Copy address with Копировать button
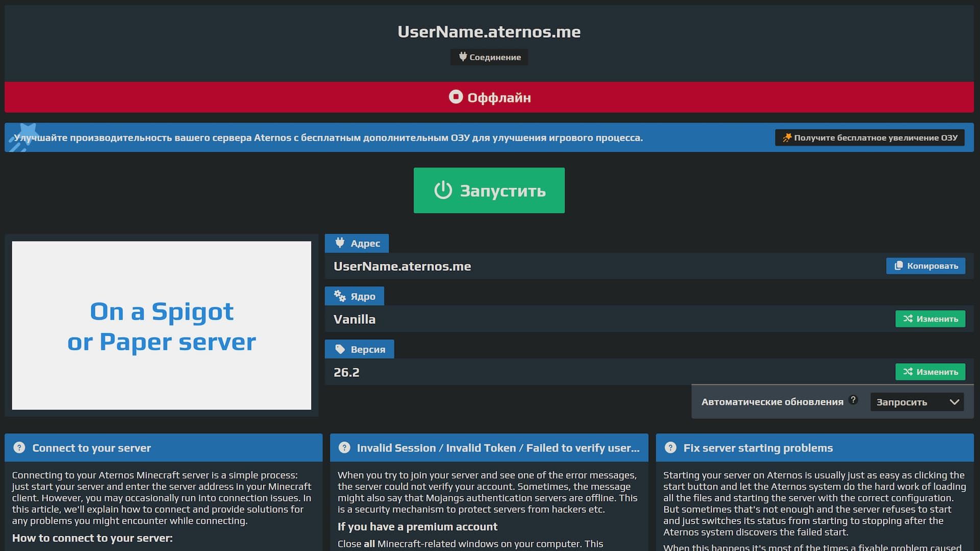Viewport: 980px width, 551px height. pos(925,266)
